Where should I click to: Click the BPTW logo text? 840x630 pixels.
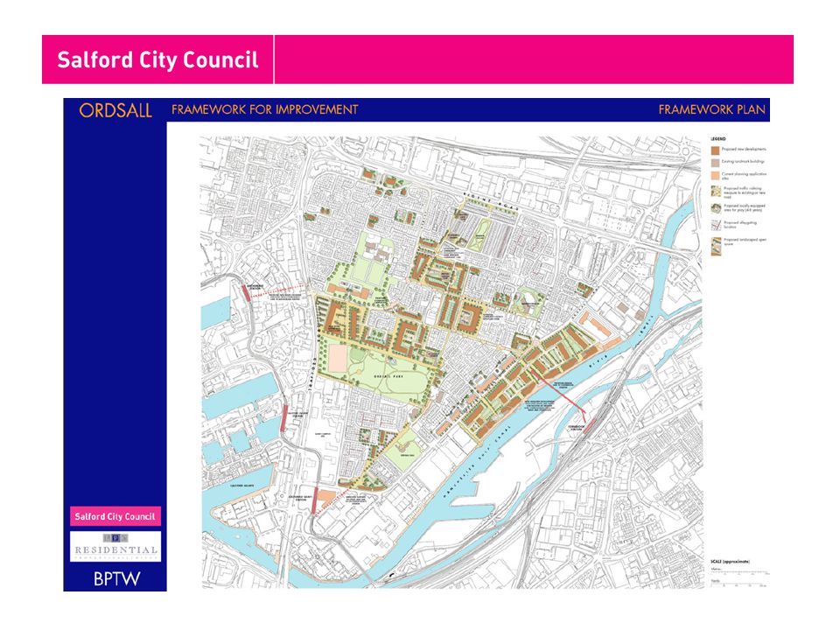coord(116,578)
